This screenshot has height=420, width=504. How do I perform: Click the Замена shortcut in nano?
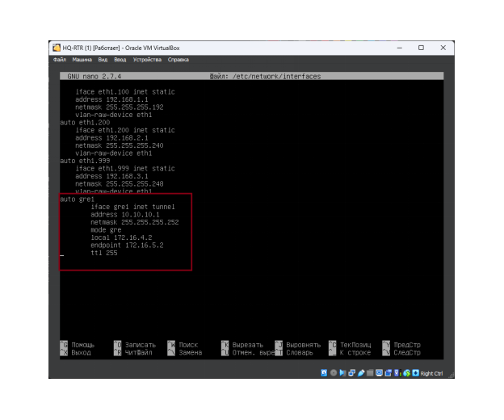point(191,352)
